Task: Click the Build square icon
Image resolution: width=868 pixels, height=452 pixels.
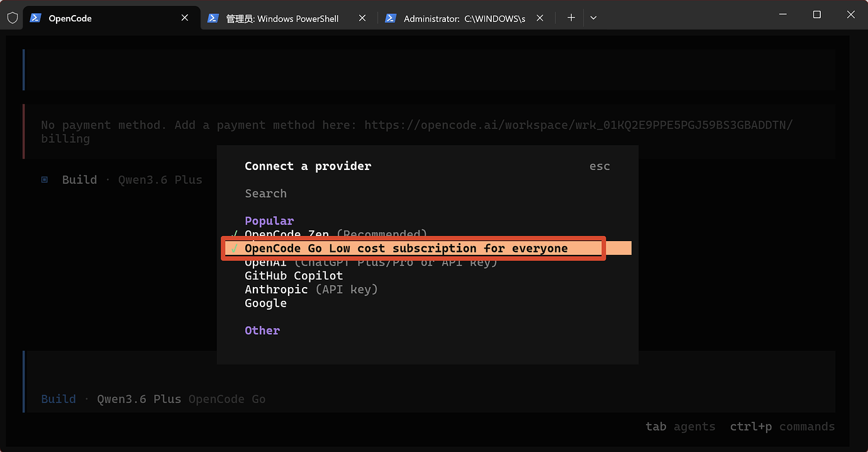Action: tap(45, 179)
